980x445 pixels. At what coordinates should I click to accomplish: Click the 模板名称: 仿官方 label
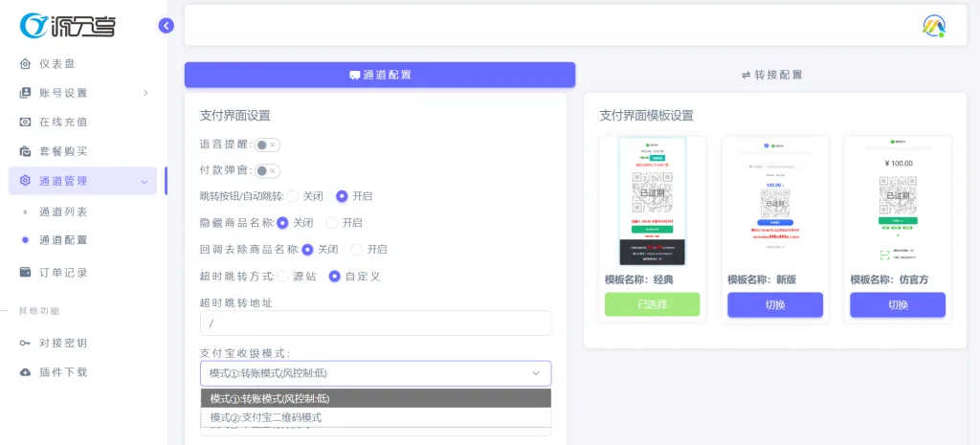tap(889, 280)
